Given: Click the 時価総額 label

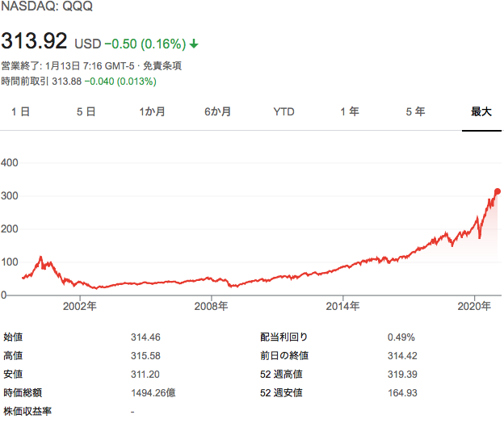Looking at the screenshot, I should coord(23,393).
